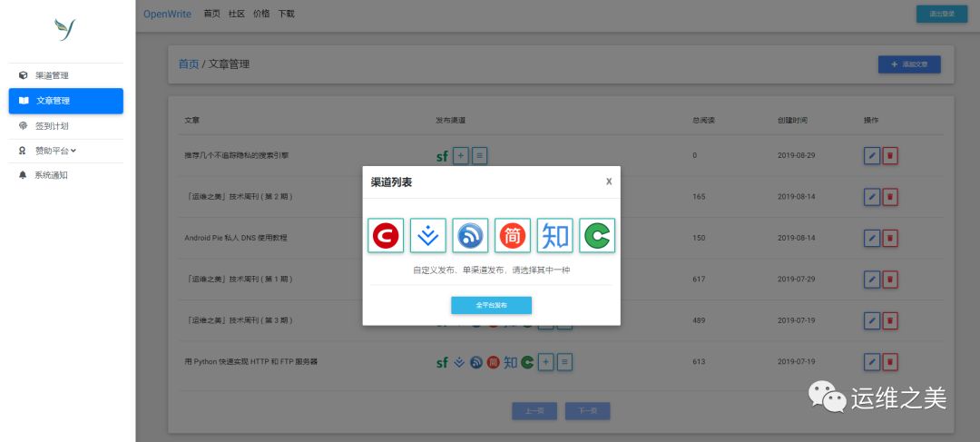Click the title 用 Python 快速实现 HTTP 和 FTP 服务器
The width and height of the screenshot is (980, 442).
[250, 362]
